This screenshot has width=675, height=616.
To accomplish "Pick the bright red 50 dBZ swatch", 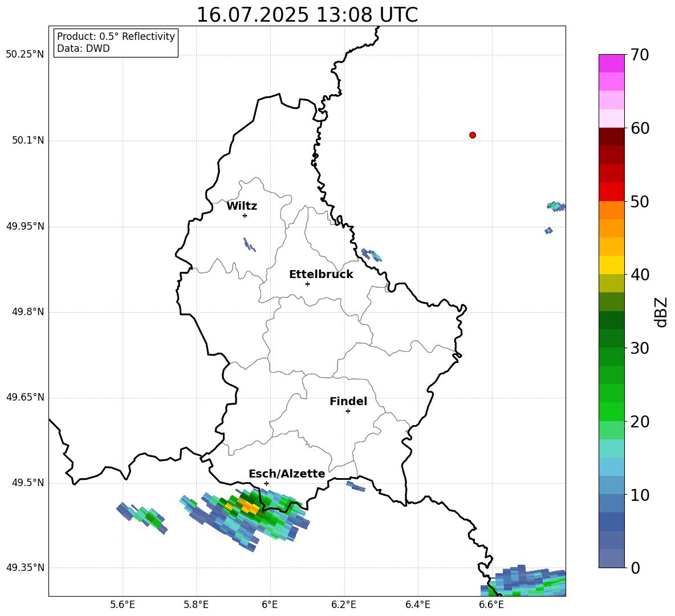I will 611,192.
